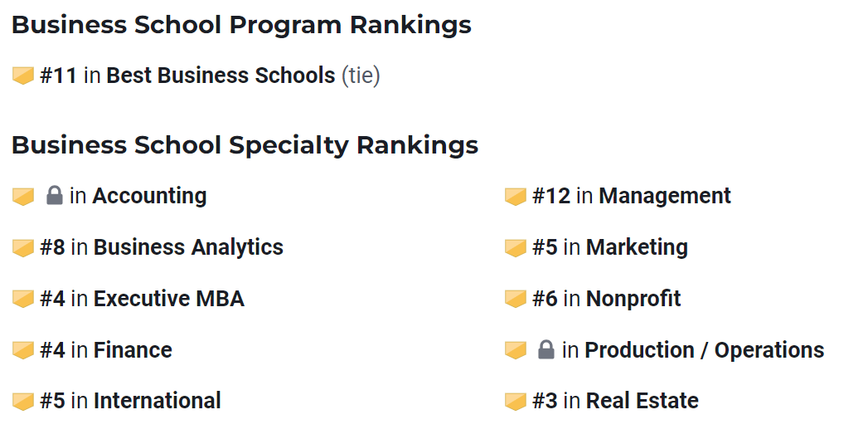Click the badge icon next to Real Estate
The height and width of the screenshot is (434, 868).
516,402
